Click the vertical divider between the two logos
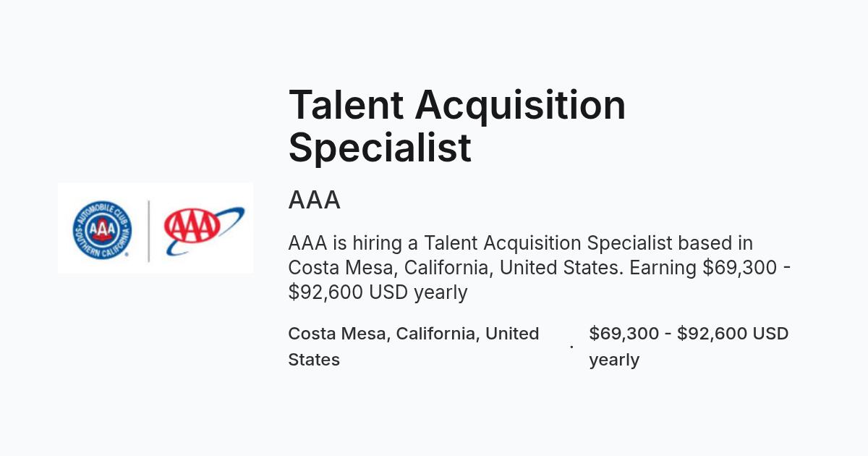 (x=149, y=230)
